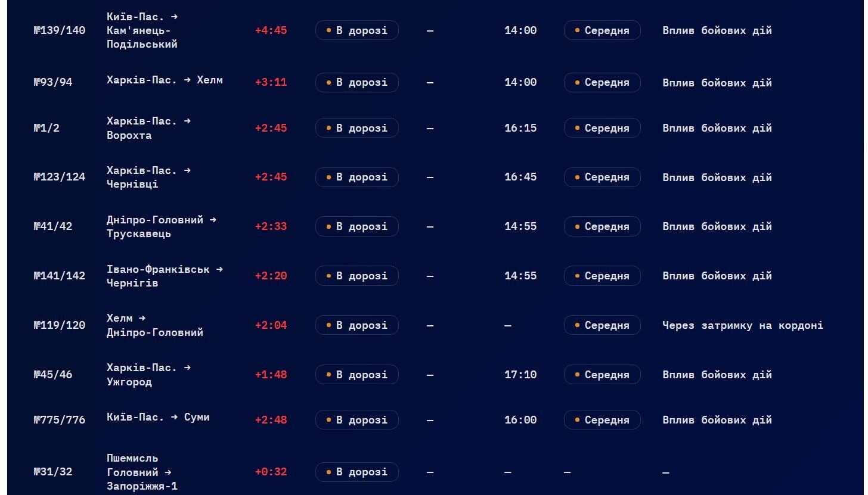Click the Вплив бойових дій reason for №775/776
This screenshot has width=868, height=495.
(x=717, y=420)
